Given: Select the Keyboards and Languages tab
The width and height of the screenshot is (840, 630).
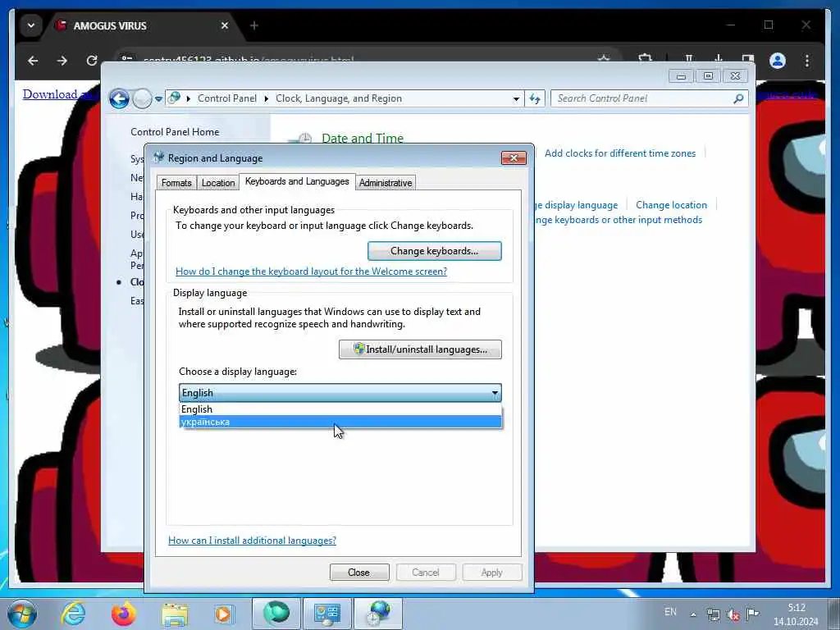Looking at the screenshot, I should pos(297,181).
